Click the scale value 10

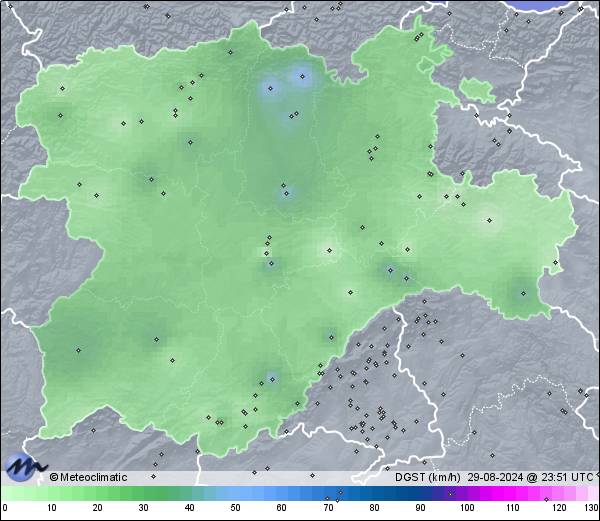(x=52, y=508)
